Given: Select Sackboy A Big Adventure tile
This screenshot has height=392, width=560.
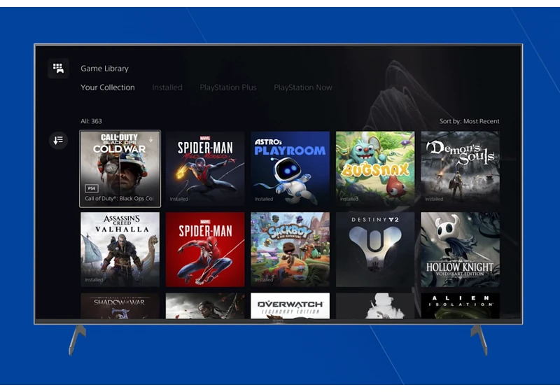Looking at the screenshot, I should click(x=290, y=250).
